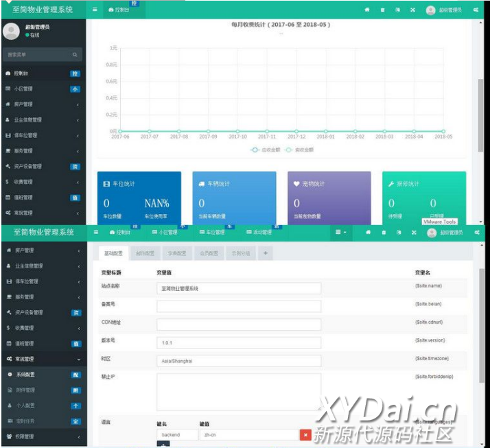Viewport: 490px width, 448px height.
Task: Expand 权限管理 in the system config window sidebar
Action: coord(44,436)
